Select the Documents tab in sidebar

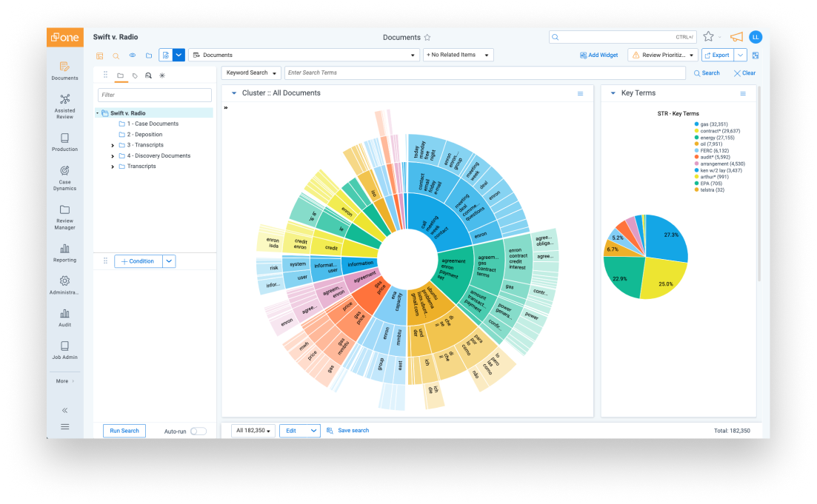point(64,70)
